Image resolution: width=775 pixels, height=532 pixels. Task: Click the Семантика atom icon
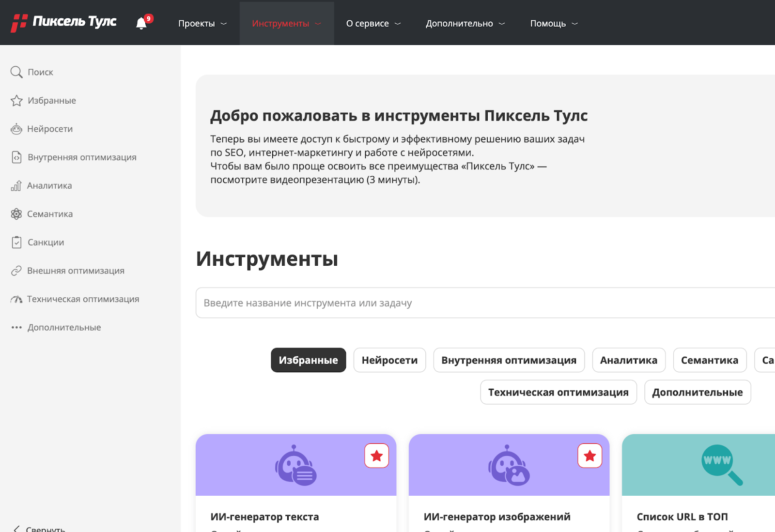pyautogui.click(x=16, y=214)
